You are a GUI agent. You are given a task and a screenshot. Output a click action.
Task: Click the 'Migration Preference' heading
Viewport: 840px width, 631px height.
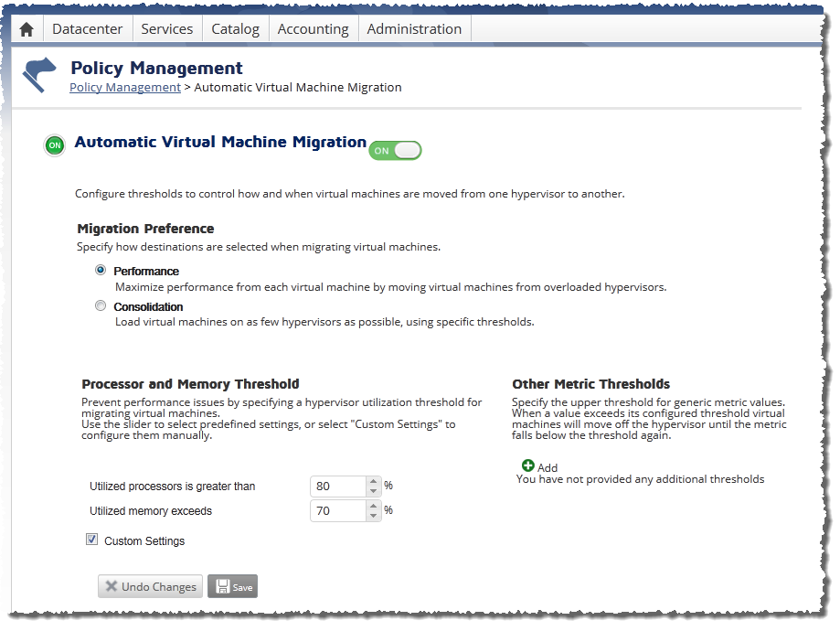145,229
